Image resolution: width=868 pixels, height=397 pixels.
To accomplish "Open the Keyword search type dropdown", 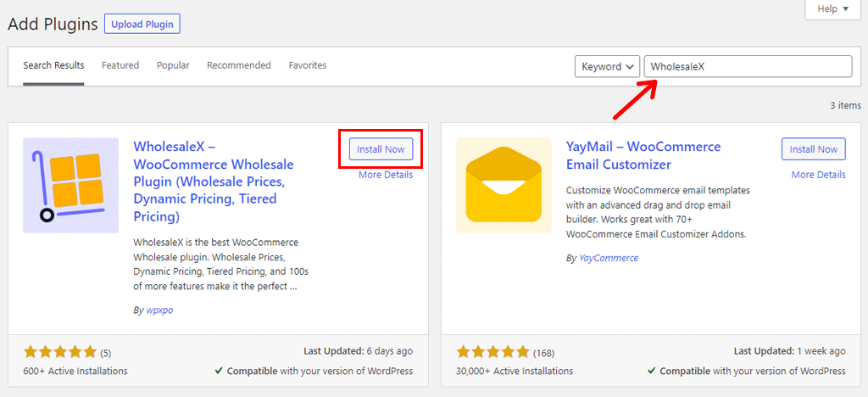I will tap(608, 66).
